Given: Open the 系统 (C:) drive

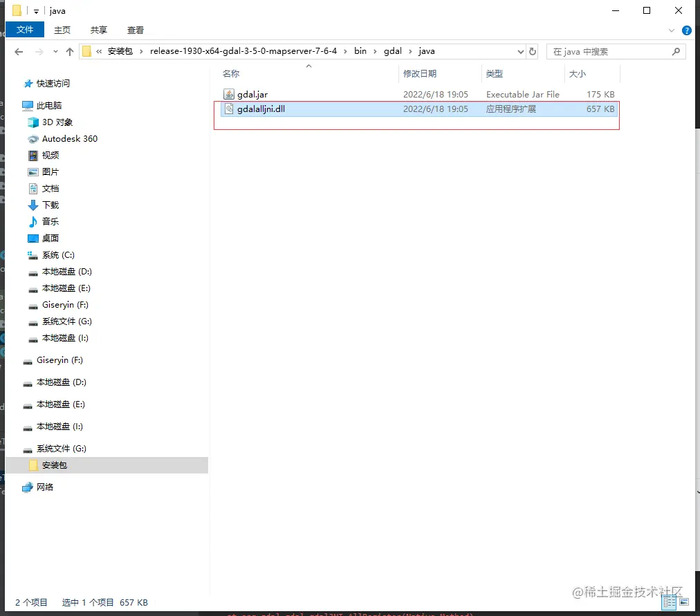Looking at the screenshot, I should click(x=58, y=255).
